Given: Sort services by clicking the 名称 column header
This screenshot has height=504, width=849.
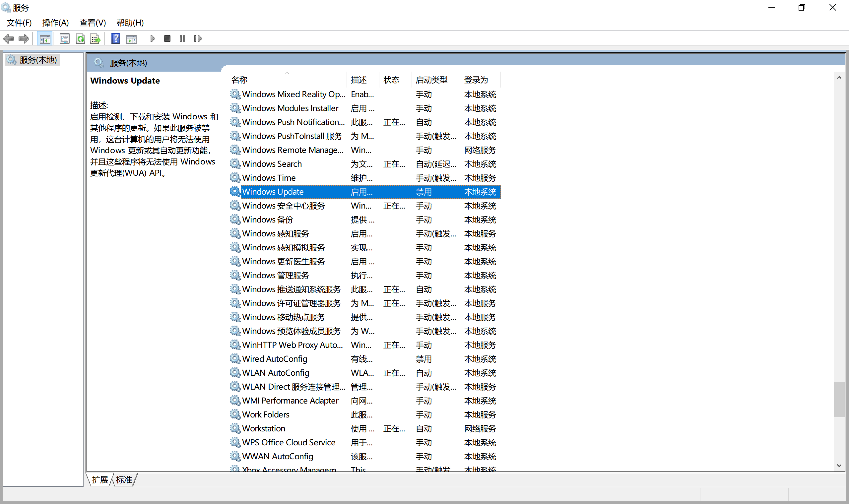Looking at the screenshot, I should 240,79.
